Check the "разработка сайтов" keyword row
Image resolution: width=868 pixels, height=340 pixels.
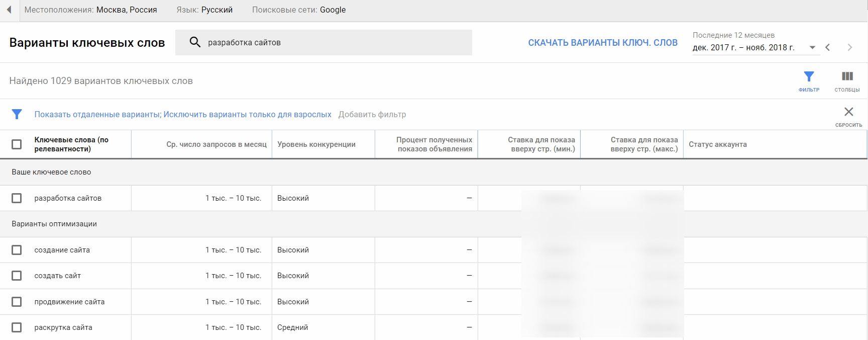pyautogui.click(x=17, y=198)
